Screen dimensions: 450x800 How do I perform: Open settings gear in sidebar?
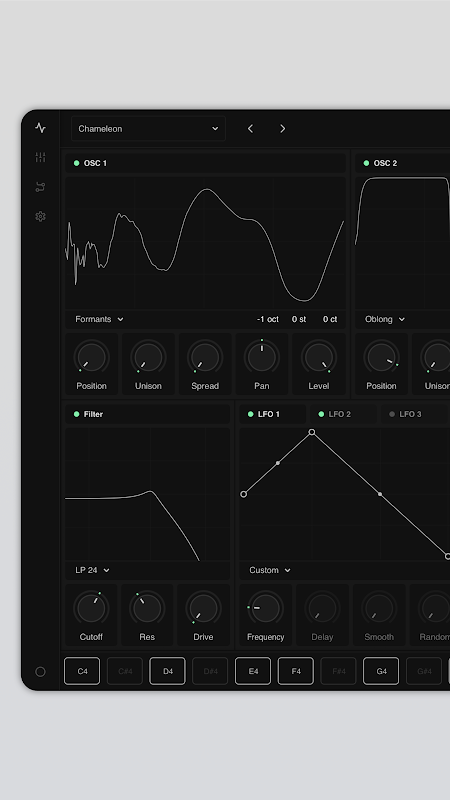pyautogui.click(x=40, y=217)
